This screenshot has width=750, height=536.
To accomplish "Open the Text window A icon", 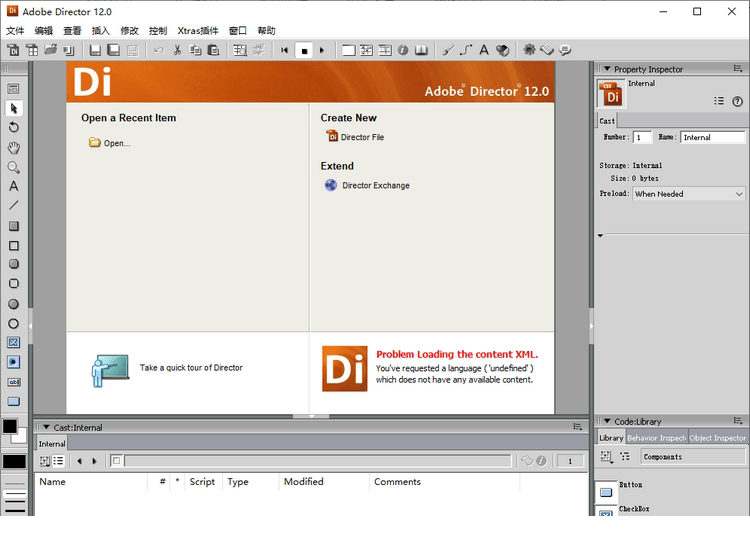I will point(484,50).
